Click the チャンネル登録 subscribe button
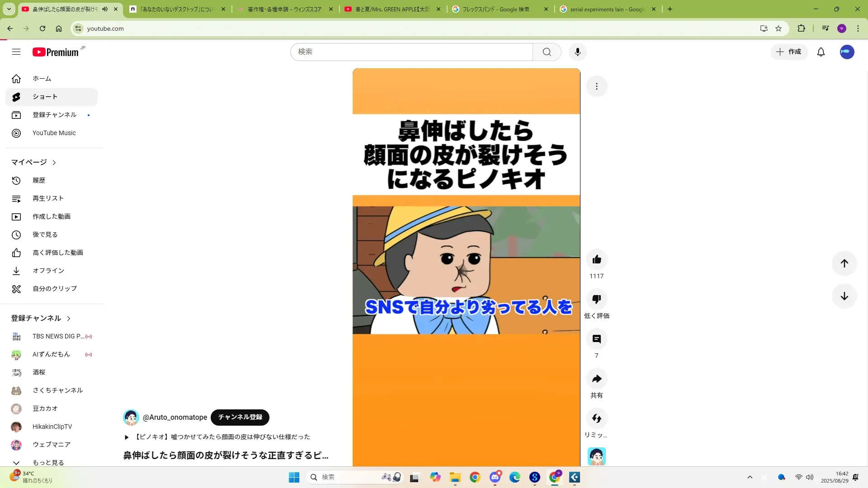The width and height of the screenshot is (868, 488). pyautogui.click(x=240, y=417)
